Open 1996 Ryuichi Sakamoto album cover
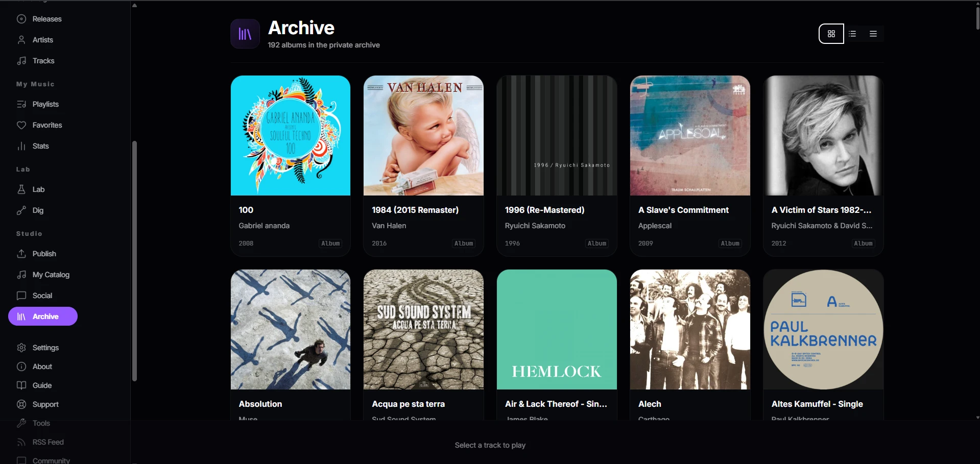This screenshot has width=980, height=464. (x=557, y=136)
